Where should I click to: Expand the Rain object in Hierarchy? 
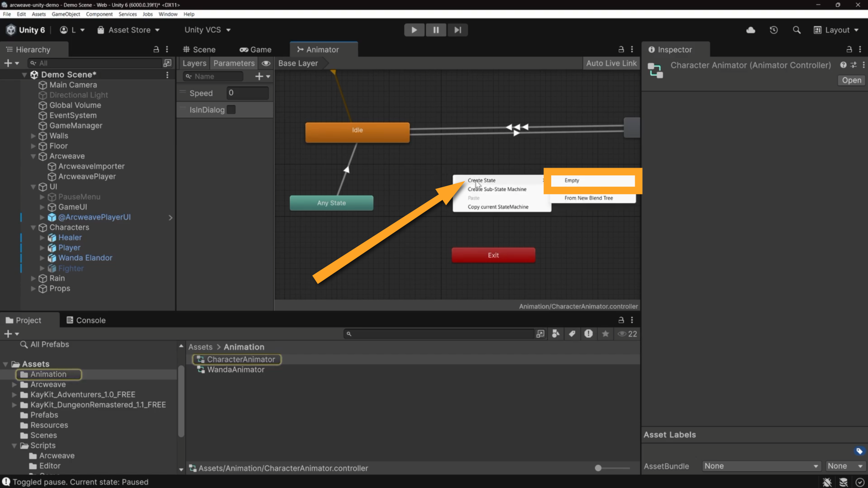[x=33, y=278]
